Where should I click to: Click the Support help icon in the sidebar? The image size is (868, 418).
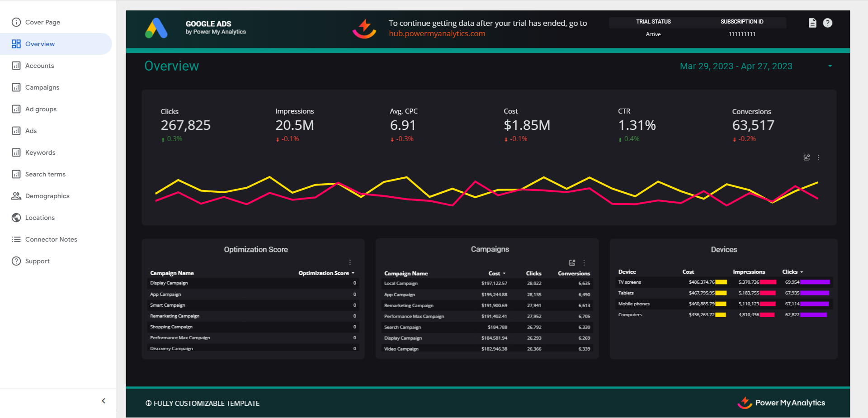[x=16, y=261]
